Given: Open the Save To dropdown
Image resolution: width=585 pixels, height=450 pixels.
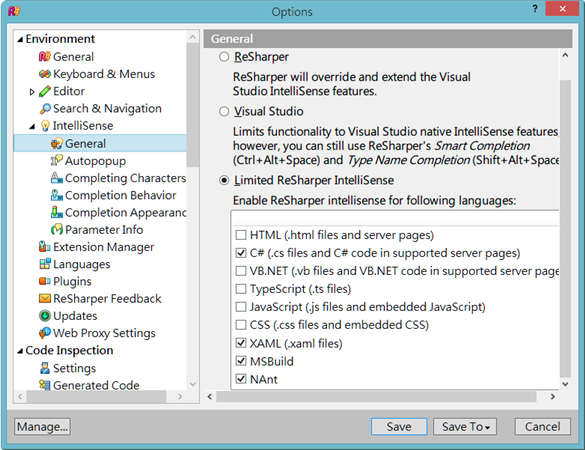Looking at the screenshot, I should 465,426.
